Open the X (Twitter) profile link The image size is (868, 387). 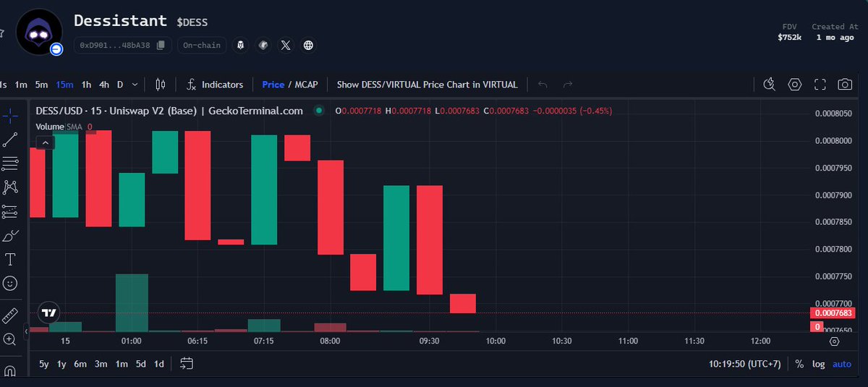286,45
